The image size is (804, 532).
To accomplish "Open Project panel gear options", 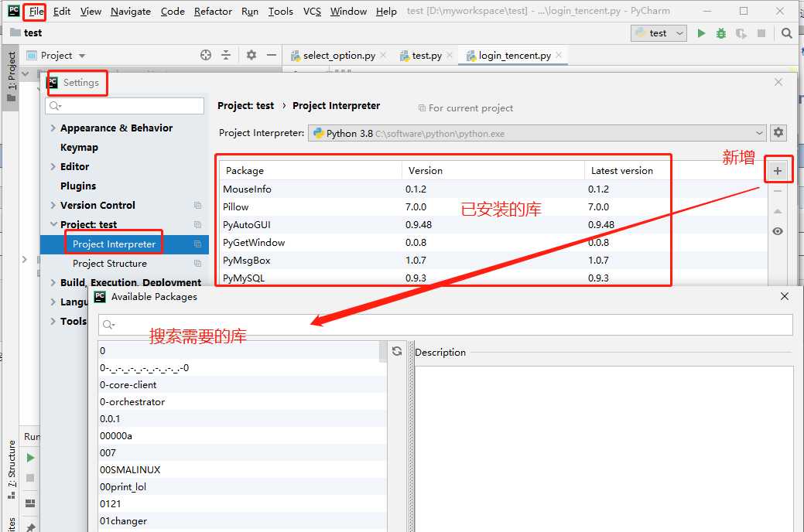I will [251, 55].
